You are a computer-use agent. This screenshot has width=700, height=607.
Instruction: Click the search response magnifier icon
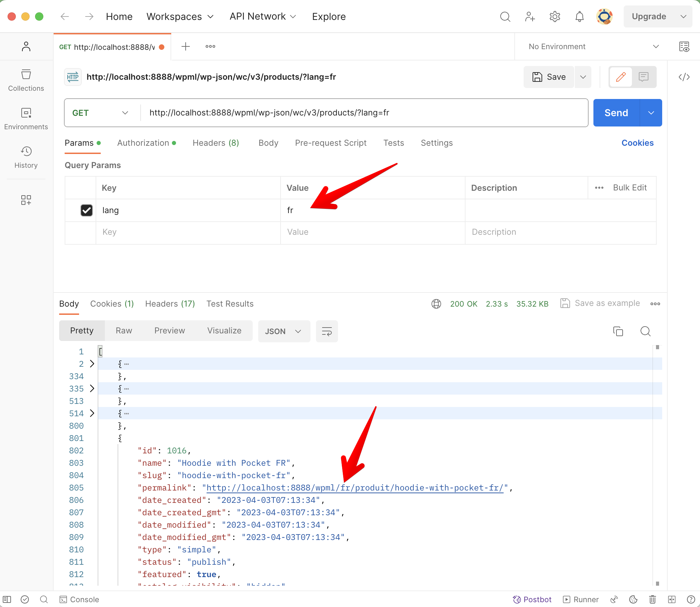point(645,331)
